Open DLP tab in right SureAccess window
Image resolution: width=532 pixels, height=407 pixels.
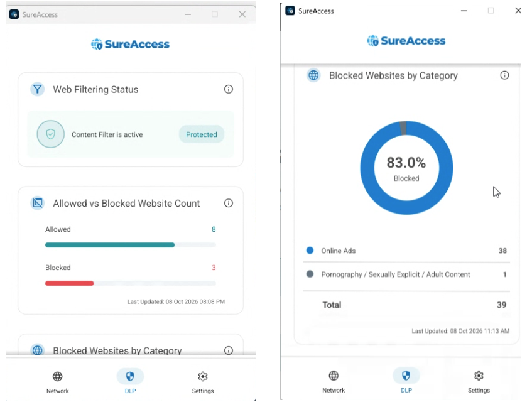406,381
